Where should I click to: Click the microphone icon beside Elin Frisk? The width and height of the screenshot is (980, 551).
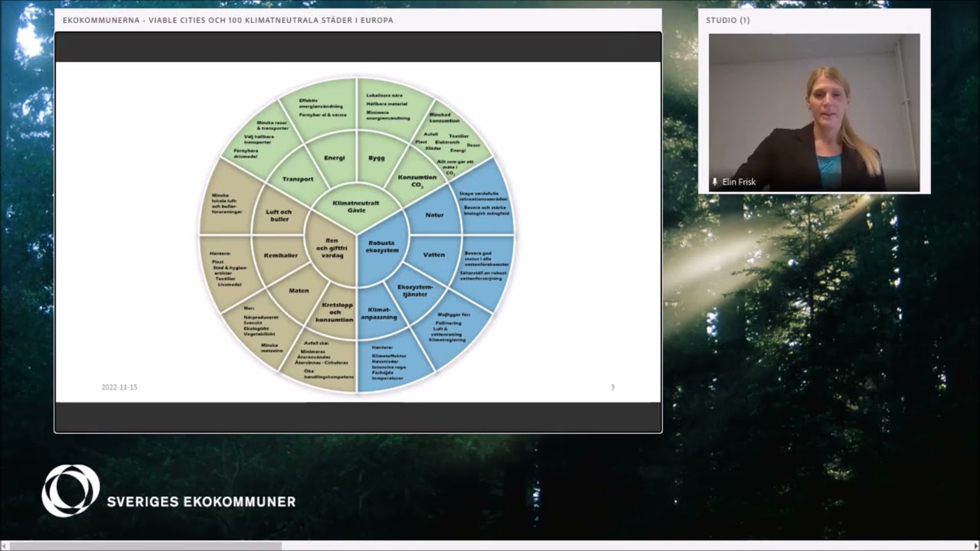click(x=715, y=182)
